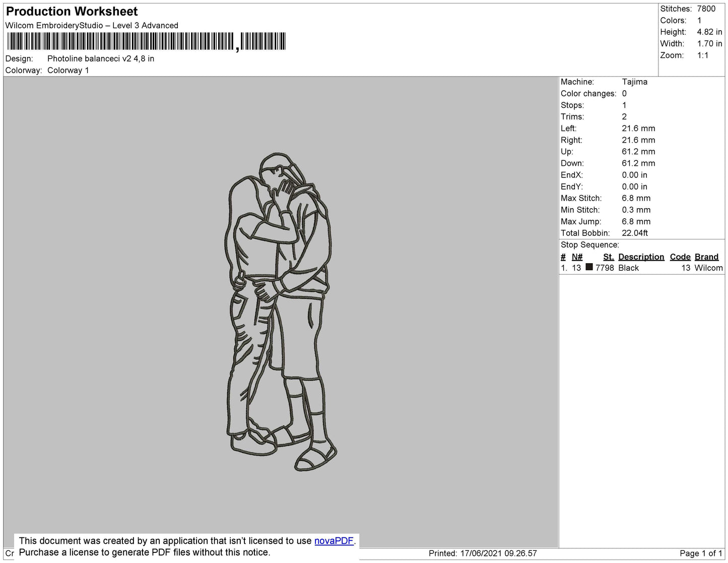Select the Height value '4.82 in'
Image resolution: width=728 pixels, height=563 pixels.
coord(709,32)
